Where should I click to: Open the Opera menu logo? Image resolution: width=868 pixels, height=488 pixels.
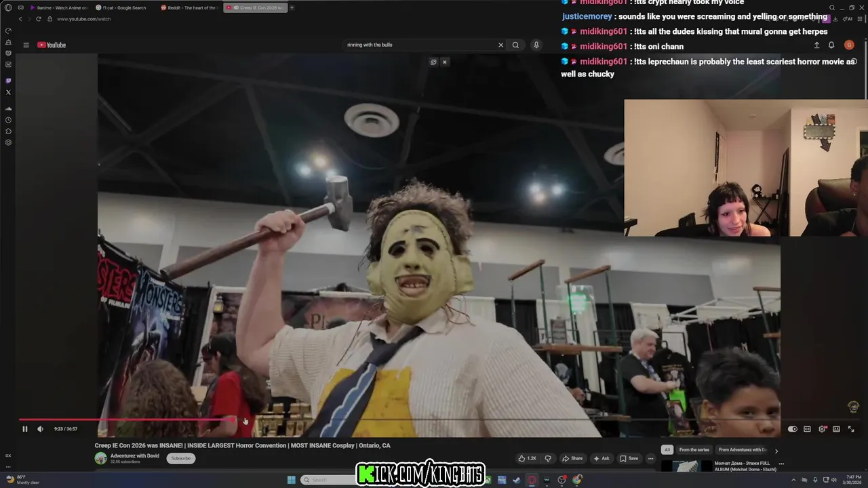point(8,7)
